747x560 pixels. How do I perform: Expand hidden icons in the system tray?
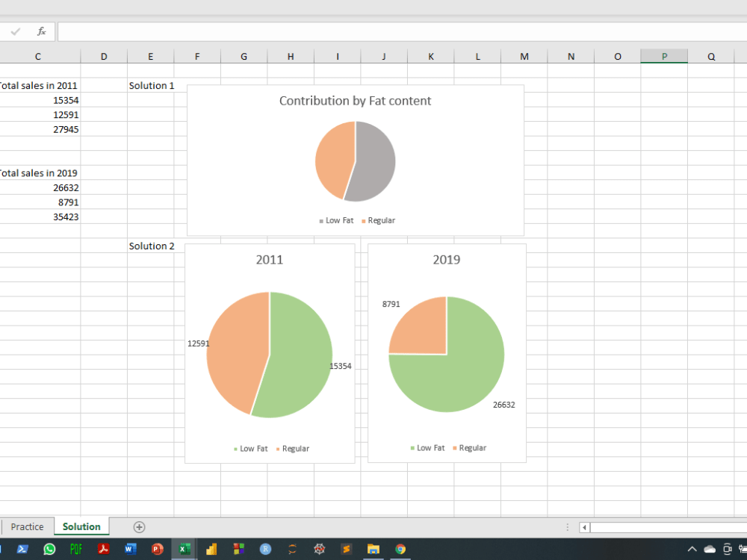pyautogui.click(x=692, y=549)
